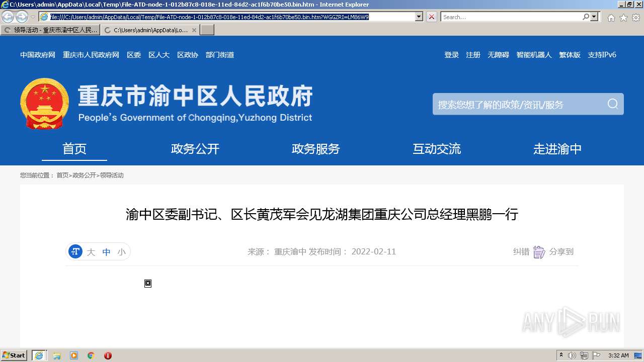The image size is (644, 362).
Task: Open the recent pages dropdown arrow
Action: (x=33, y=17)
